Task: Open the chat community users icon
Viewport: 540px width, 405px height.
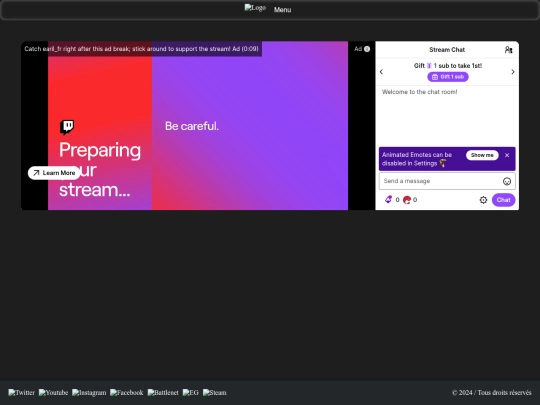Action: coord(508,50)
